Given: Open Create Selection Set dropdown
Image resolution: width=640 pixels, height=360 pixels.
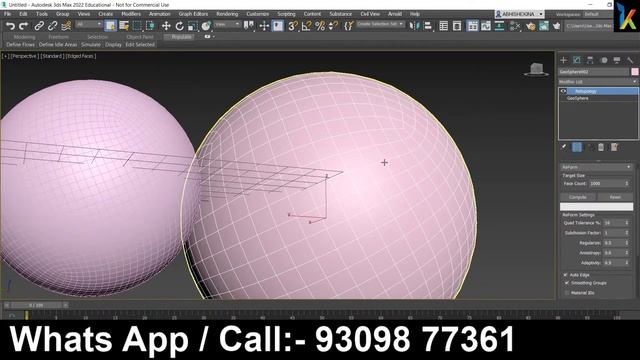Looking at the screenshot, I should [380, 24].
